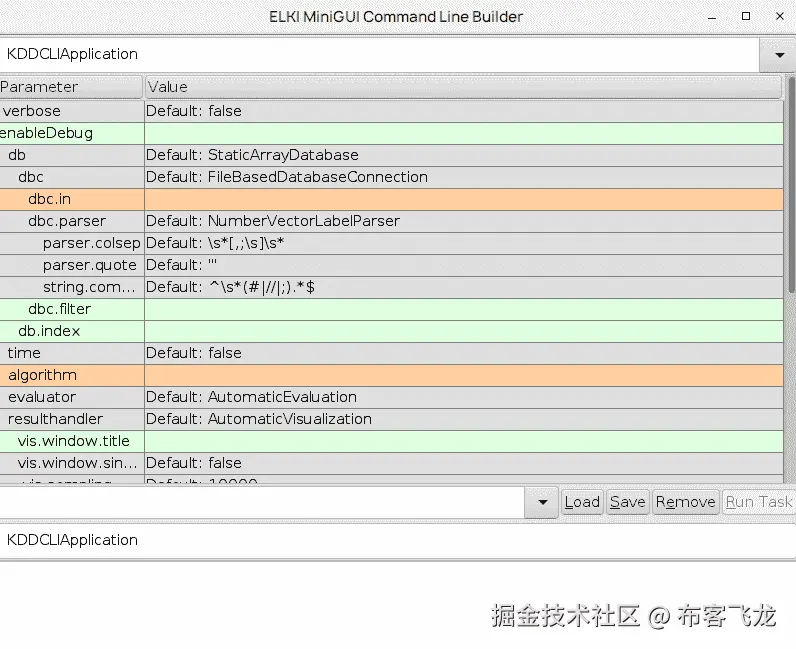This screenshot has height=649, width=796.
Task: Open the KDDCLIApplication dropdown arrow at top
Action: pyautogui.click(x=779, y=55)
